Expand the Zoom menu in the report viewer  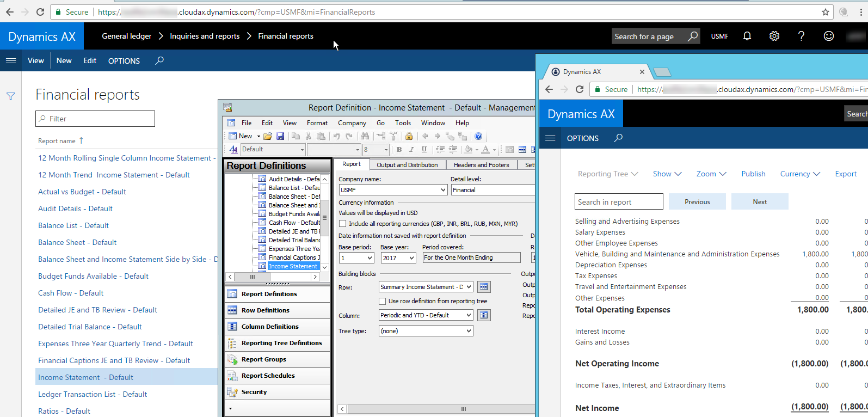click(x=711, y=174)
